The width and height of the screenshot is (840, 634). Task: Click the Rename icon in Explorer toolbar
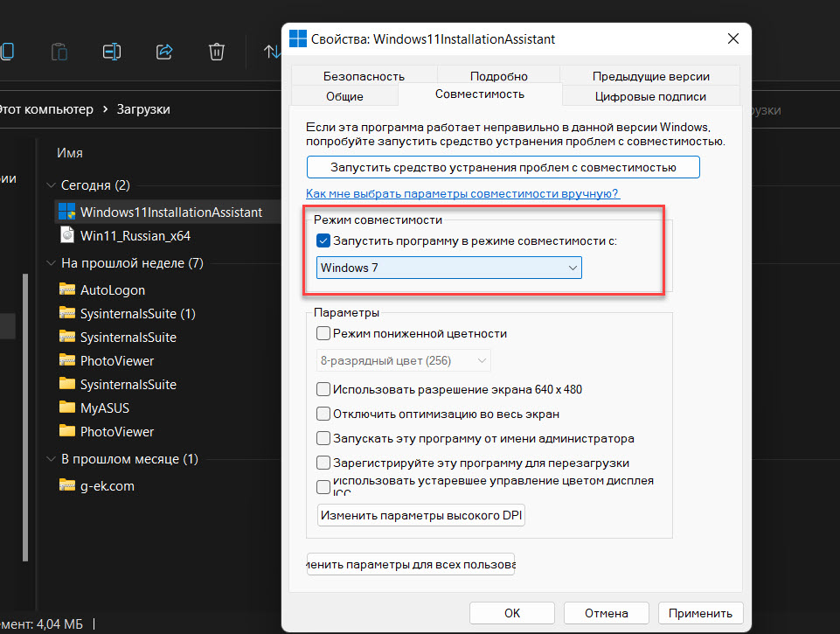coord(111,52)
